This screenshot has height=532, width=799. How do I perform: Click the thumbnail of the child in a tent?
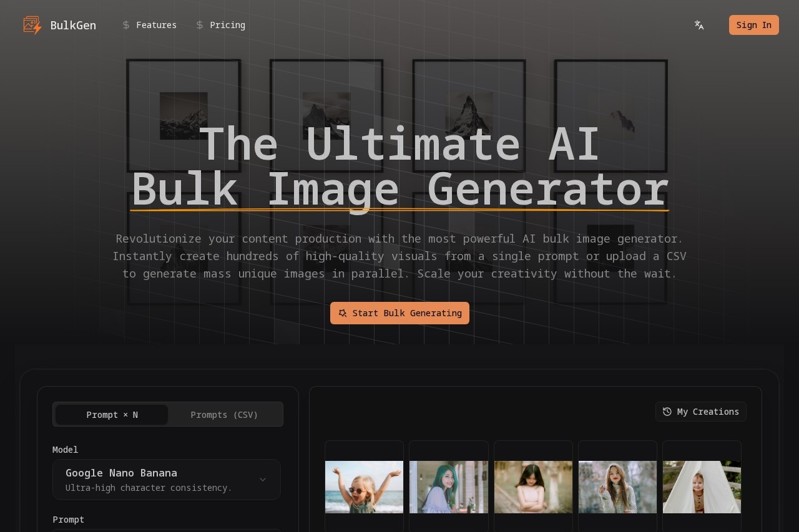click(x=701, y=487)
